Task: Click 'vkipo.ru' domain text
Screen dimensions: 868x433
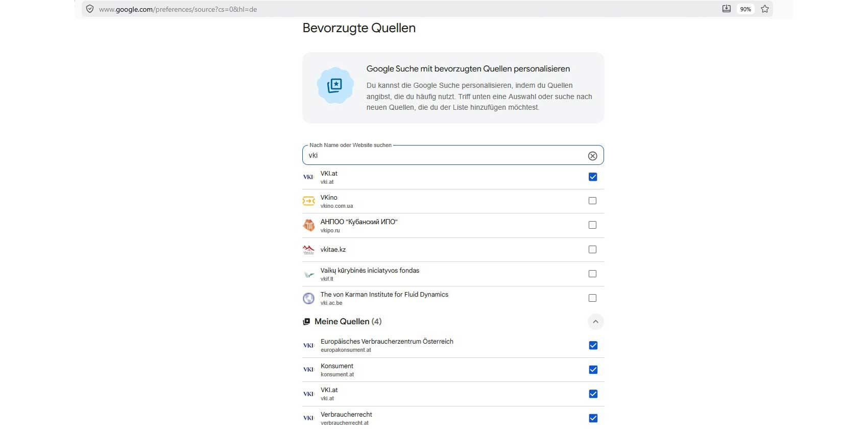Action: (330, 231)
